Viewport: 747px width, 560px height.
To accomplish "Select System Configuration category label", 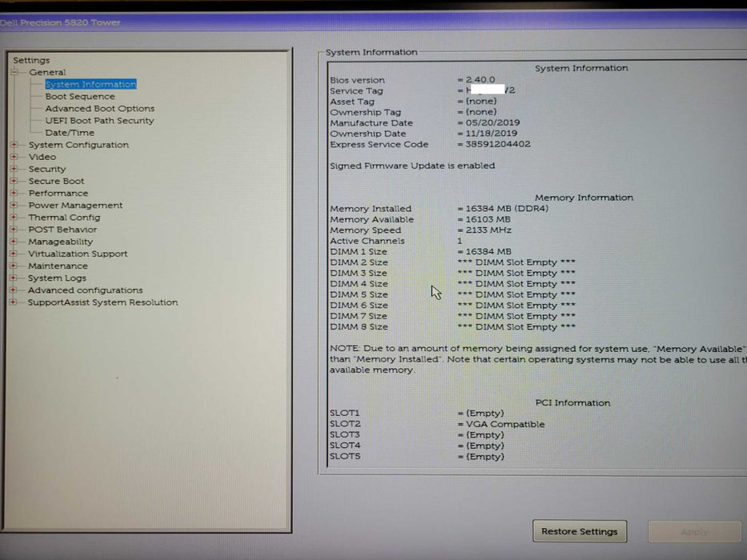I will pos(78,145).
